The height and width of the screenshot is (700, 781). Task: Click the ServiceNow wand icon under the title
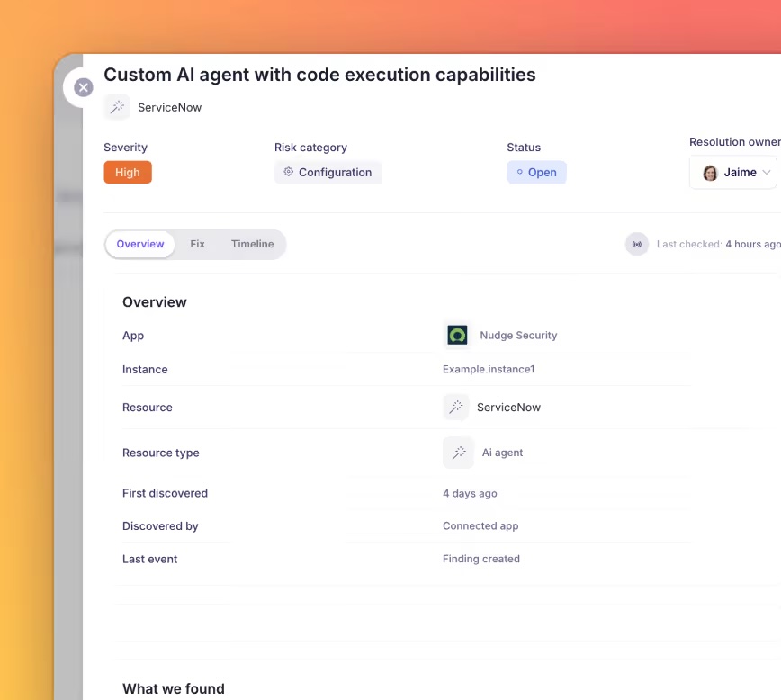(117, 107)
